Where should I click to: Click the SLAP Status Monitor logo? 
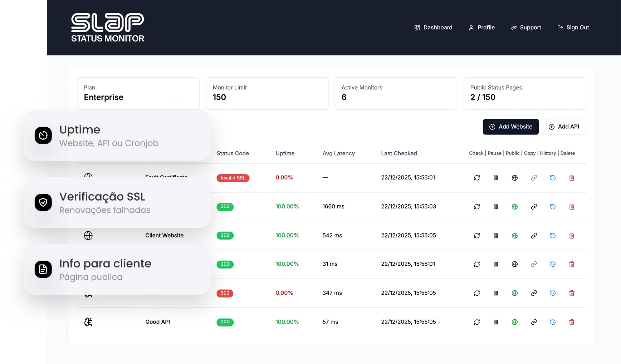pyautogui.click(x=108, y=28)
